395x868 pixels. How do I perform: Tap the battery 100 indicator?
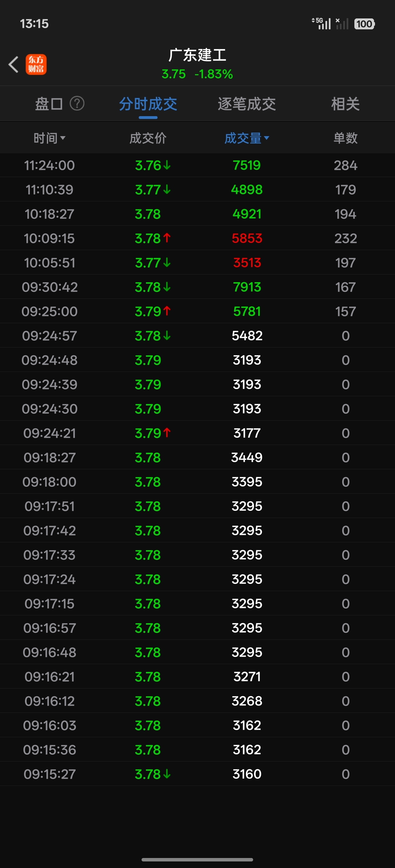(x=364, y=24)
